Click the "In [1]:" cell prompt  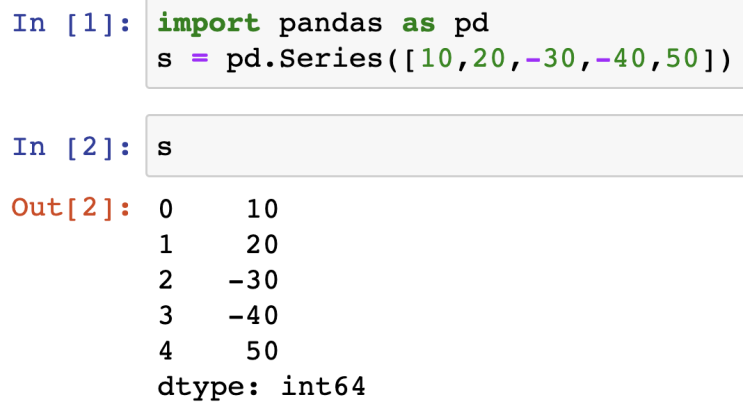[x=72, y=23]
